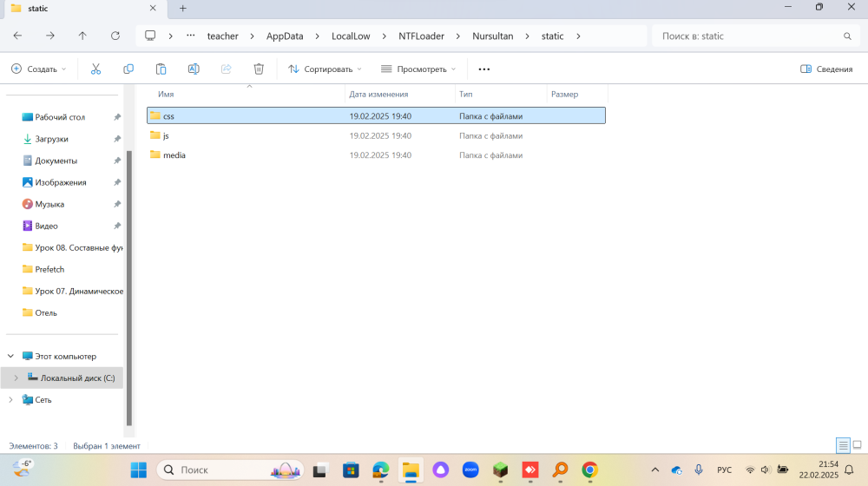Toggle the Сведения details pane
This screenshot has width=868, height=486.
point(826,69)
